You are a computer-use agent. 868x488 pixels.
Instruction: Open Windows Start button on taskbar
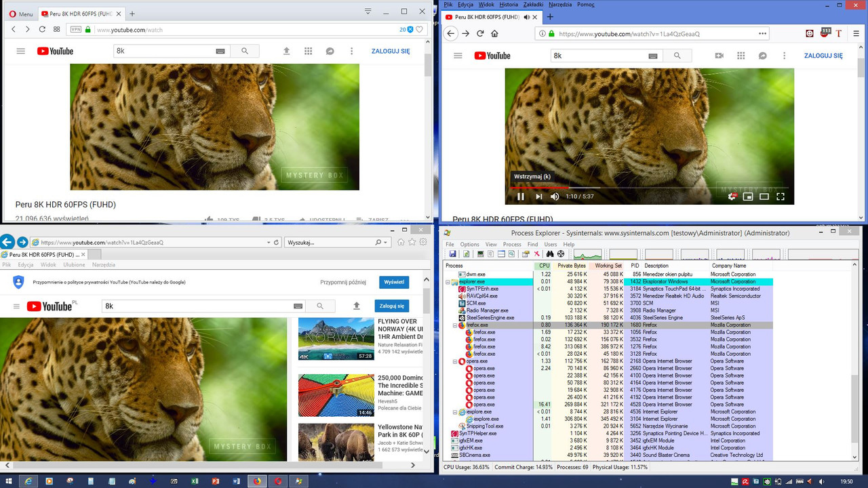pos(8,481)
